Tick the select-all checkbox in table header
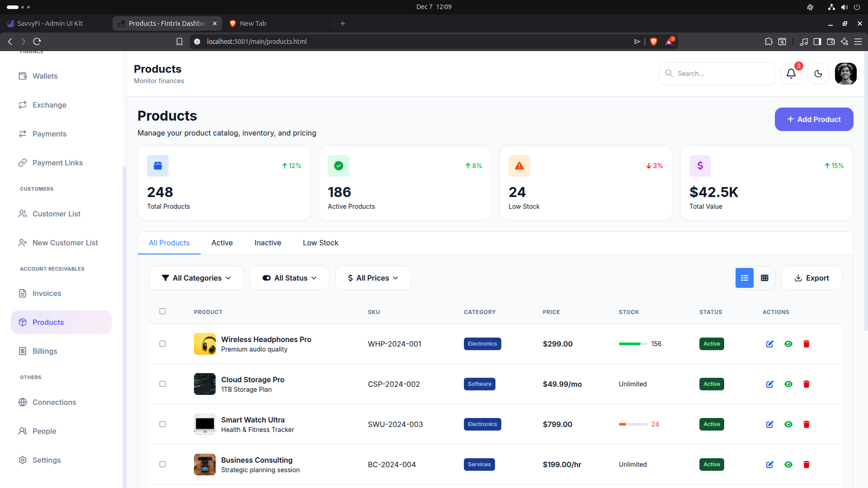Screen dimensions: 868x488 coord(162,311)
